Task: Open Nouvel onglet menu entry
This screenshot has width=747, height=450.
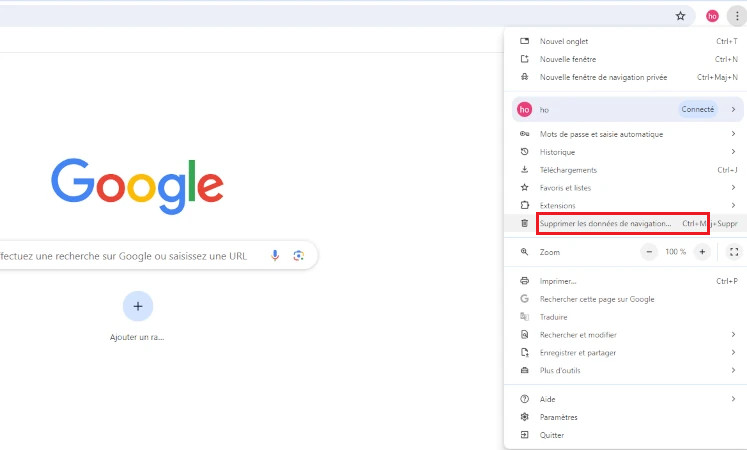Action: pos(626,41)
